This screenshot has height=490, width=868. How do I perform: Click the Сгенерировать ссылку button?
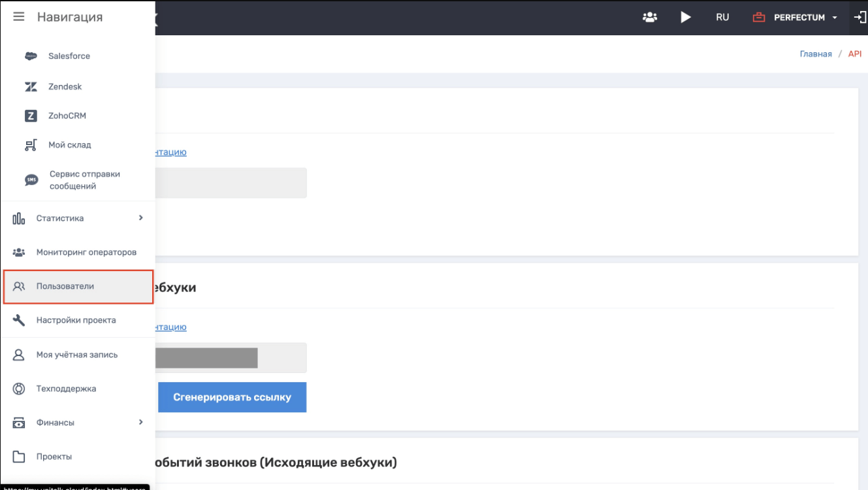[x=232, y=397]
